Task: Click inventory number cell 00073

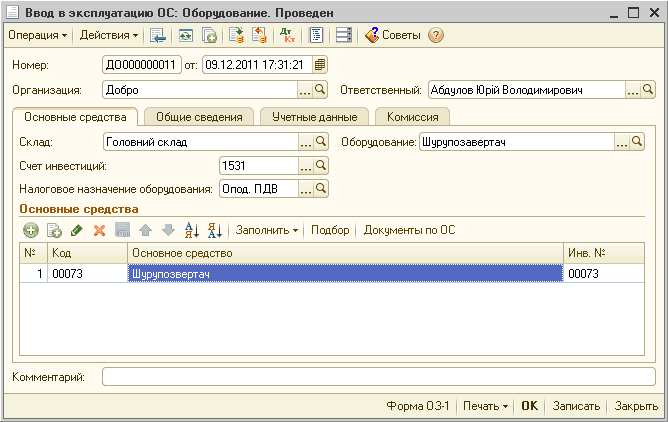Action: pyautogui.click(x=604, y=273)
